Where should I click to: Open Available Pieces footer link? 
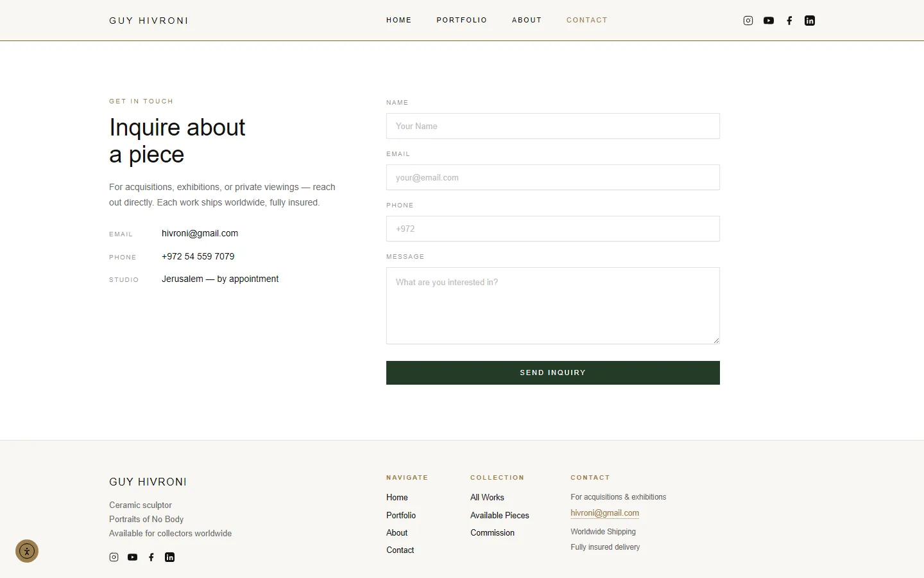pyautogui.click(x=500, y=515)
